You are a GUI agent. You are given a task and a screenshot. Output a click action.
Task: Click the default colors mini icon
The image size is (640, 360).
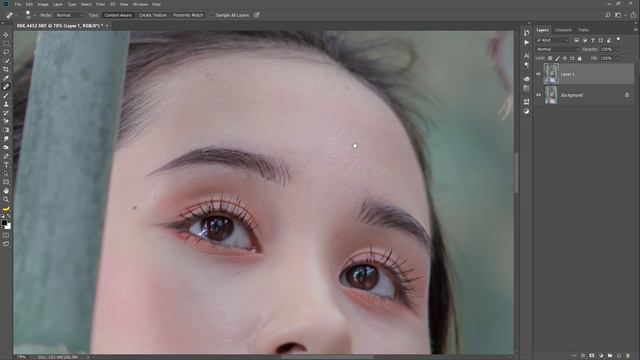pyautogui.click(x=2, y=216)
